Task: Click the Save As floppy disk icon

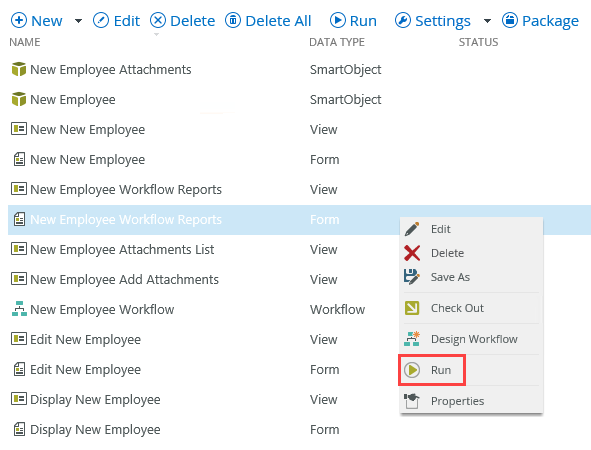Action: [412, 277]
